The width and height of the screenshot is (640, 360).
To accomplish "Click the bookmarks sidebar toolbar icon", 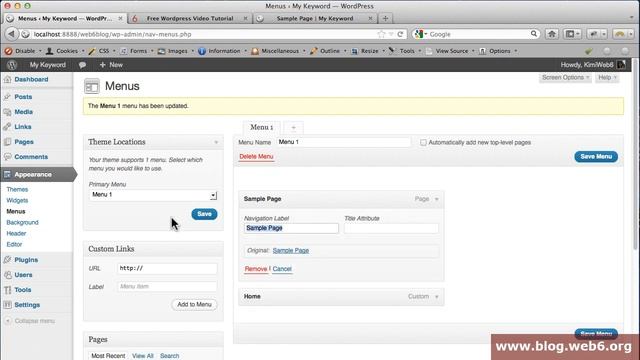I will 572,34.
